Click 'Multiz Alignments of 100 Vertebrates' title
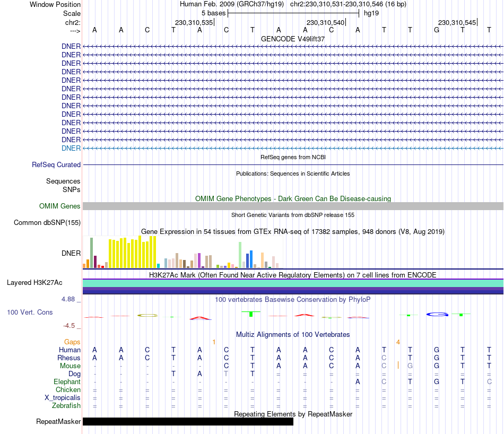 (x=293, y=334)
